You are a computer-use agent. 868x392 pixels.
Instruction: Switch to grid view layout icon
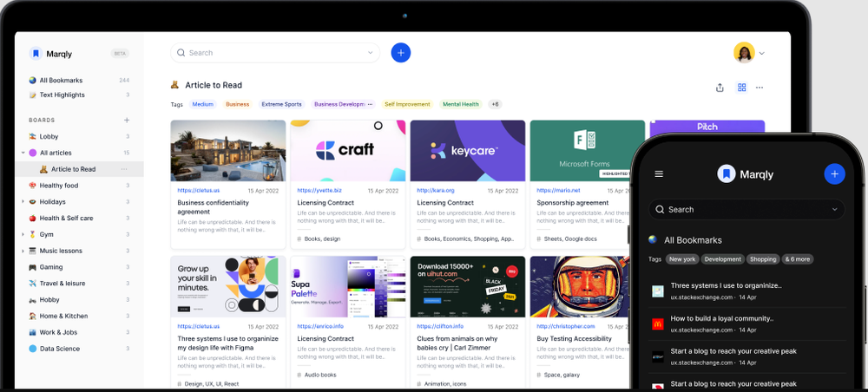[742, 88]
